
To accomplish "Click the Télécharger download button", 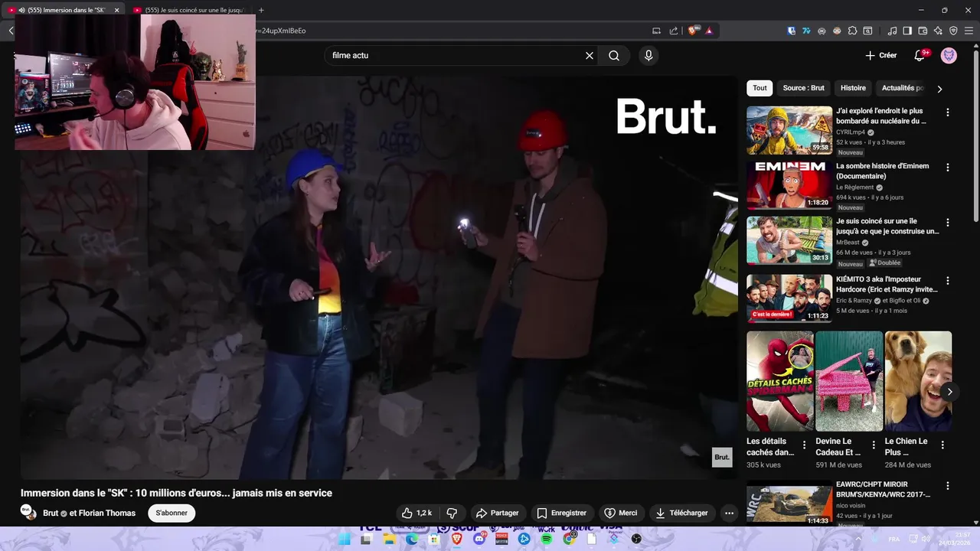I will point(681,513).
